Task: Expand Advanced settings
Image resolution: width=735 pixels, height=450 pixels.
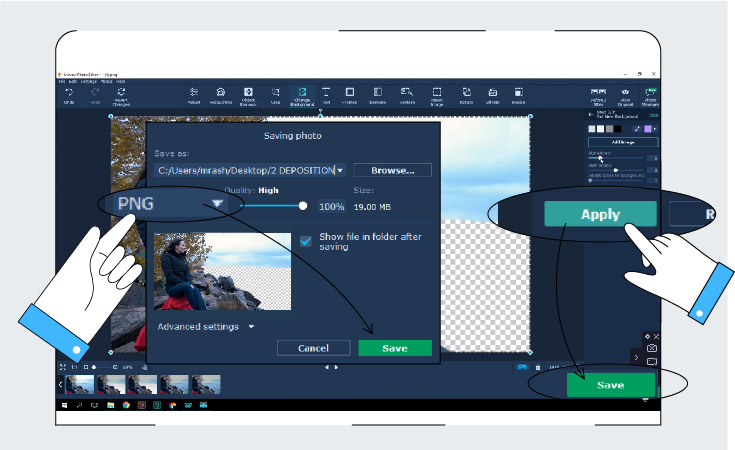Action: 205,327
